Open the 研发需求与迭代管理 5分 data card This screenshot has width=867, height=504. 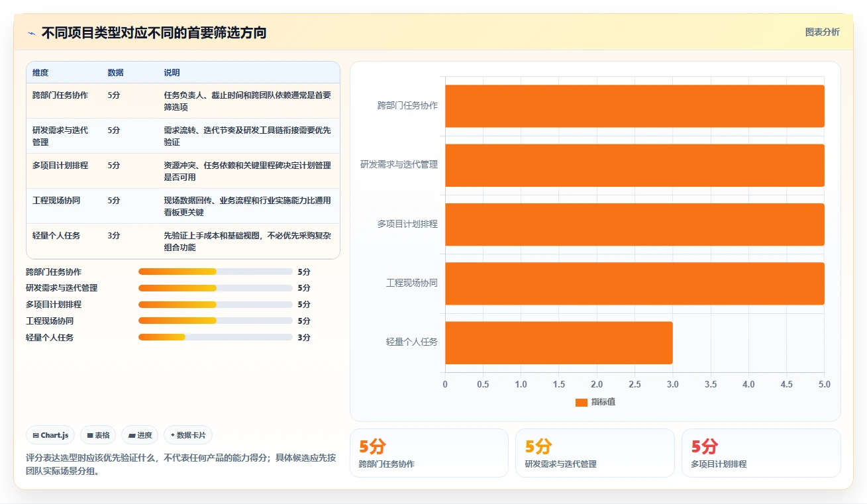tap(595, 453)
